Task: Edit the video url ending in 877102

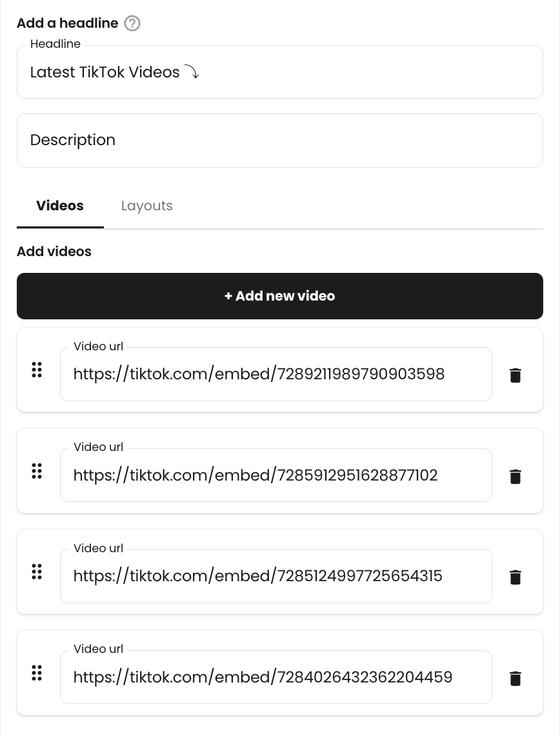Action: [276, 475]
